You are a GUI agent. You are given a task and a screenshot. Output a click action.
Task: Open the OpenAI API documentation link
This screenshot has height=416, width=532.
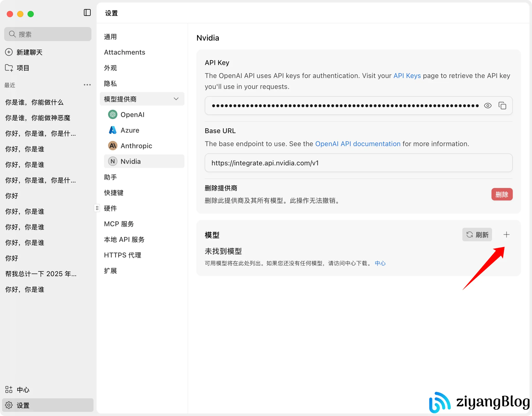[358, 144]
